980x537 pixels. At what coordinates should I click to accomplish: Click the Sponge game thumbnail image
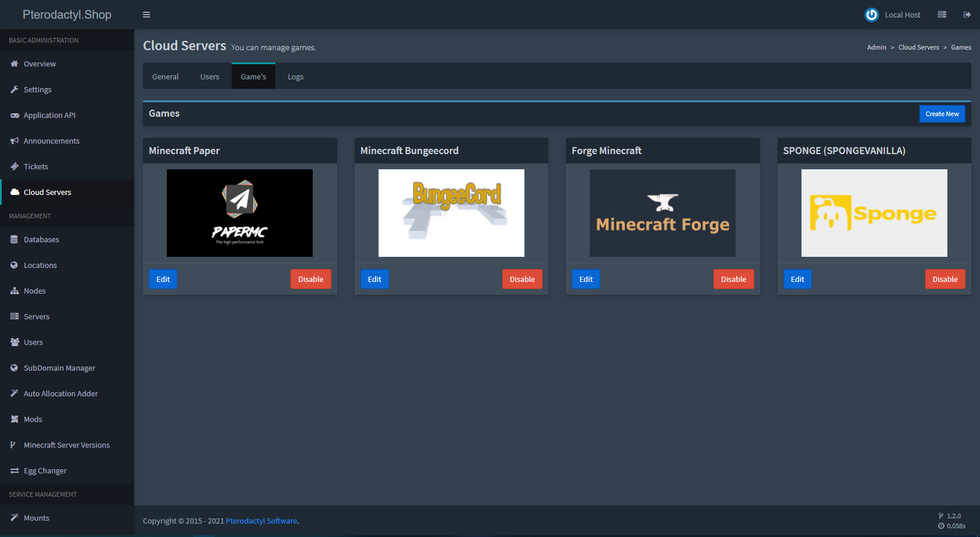click(874, 213)
